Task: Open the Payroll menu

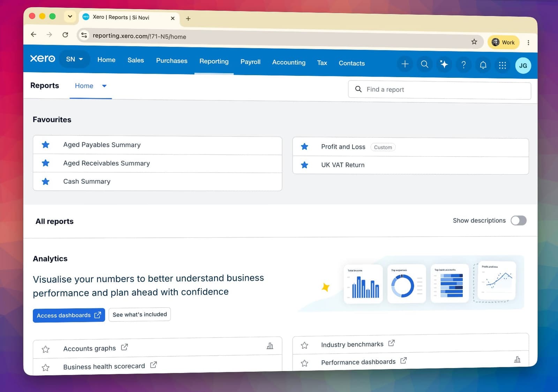Action: pos(250,62)
